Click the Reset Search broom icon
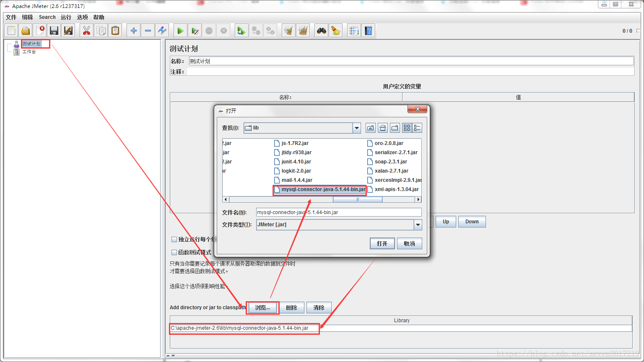Screen dimensions: 644x362 tap(335, 31)
